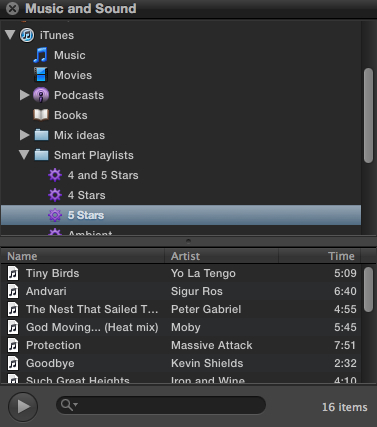
Task: Select God Moving... (Heat mix)
Action: point(92,327)
